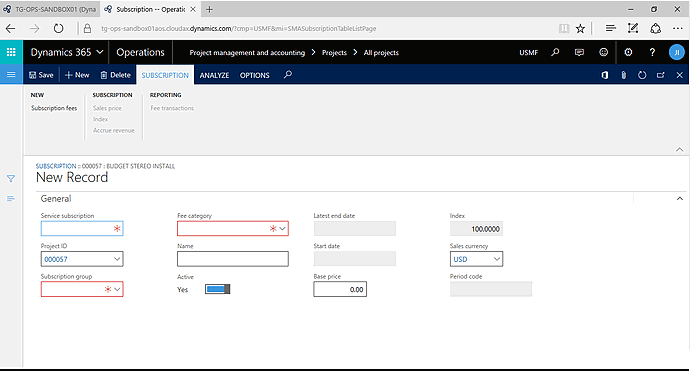690x371 pixels.
Task: Refresh the form using action bar icon
Action: [642, 75]
